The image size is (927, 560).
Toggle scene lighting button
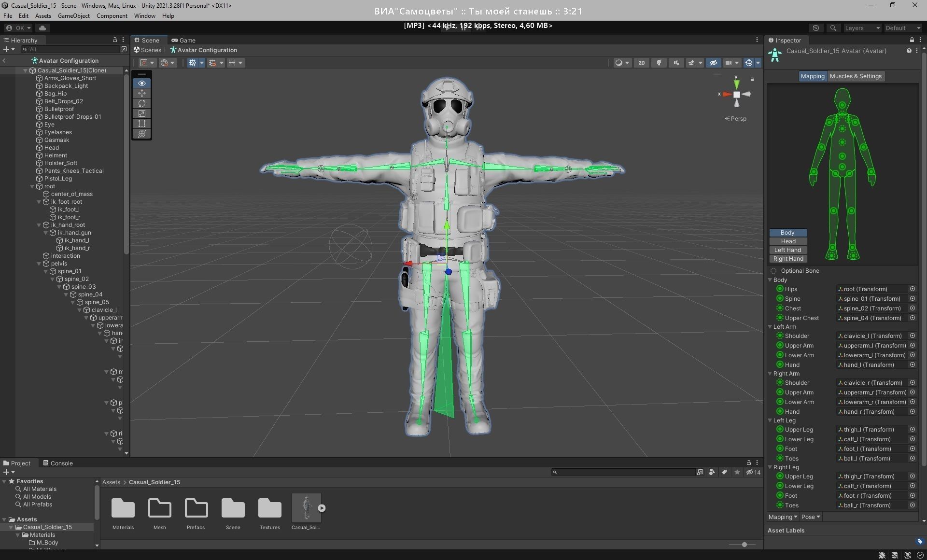tap(659, 63)
